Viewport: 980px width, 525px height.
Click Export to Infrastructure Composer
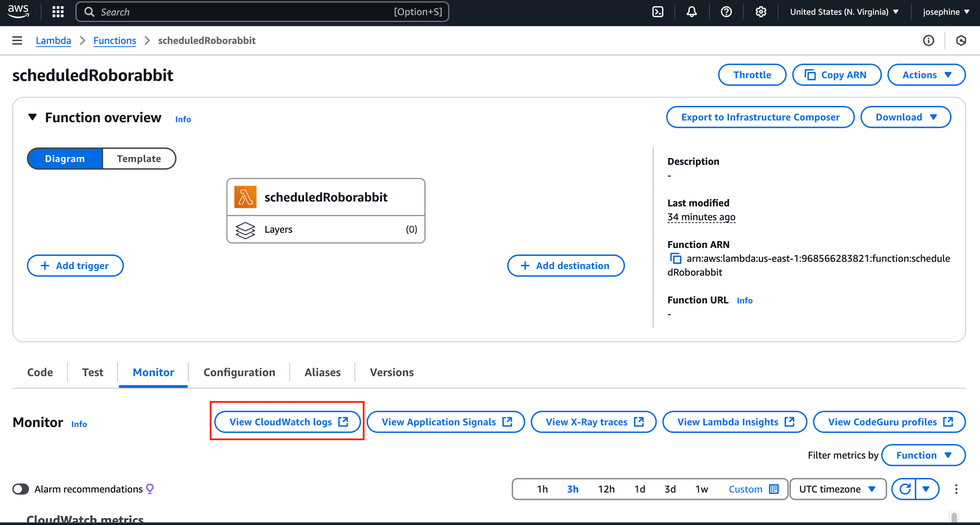(760, 117)
